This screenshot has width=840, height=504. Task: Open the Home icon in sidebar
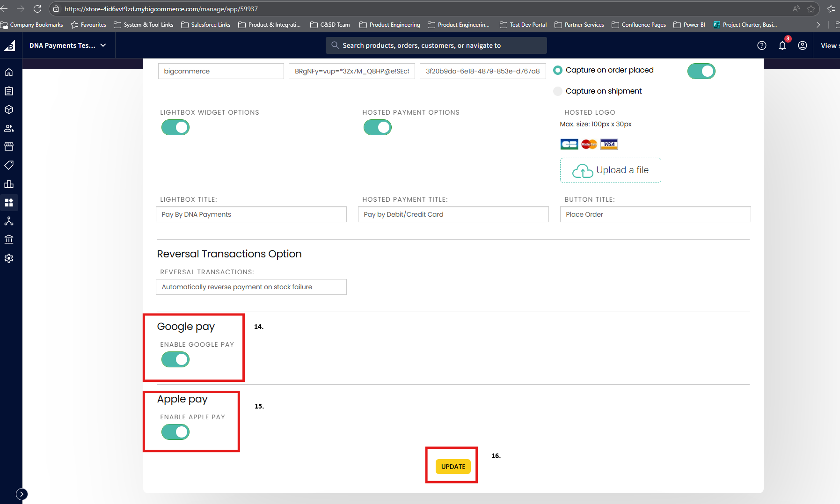[9, 72]
